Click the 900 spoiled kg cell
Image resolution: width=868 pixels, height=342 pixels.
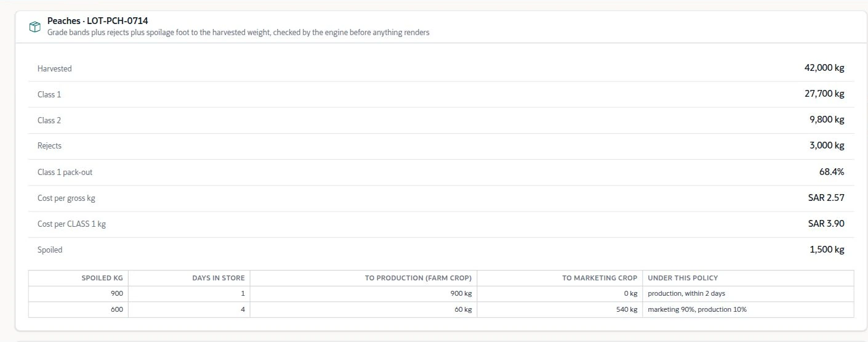point(79,294)
